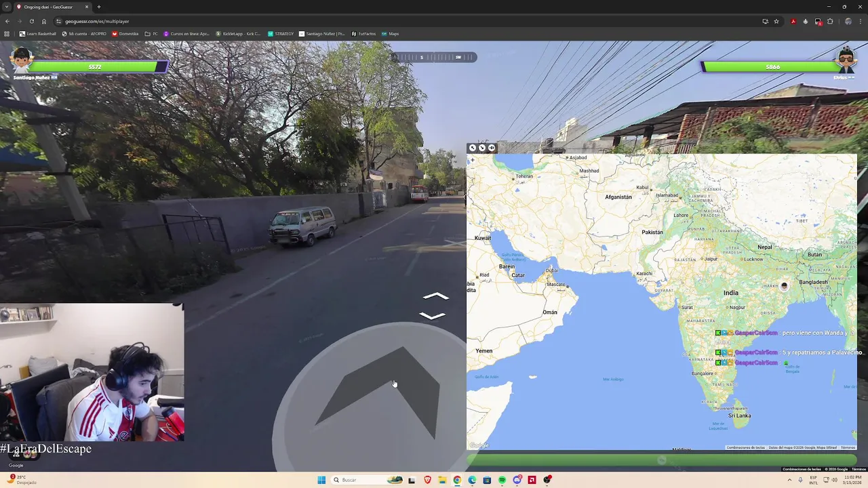Open the AMD software taskbar icon
This screenshot has width=868, height=488.
(x=532, y=480)
